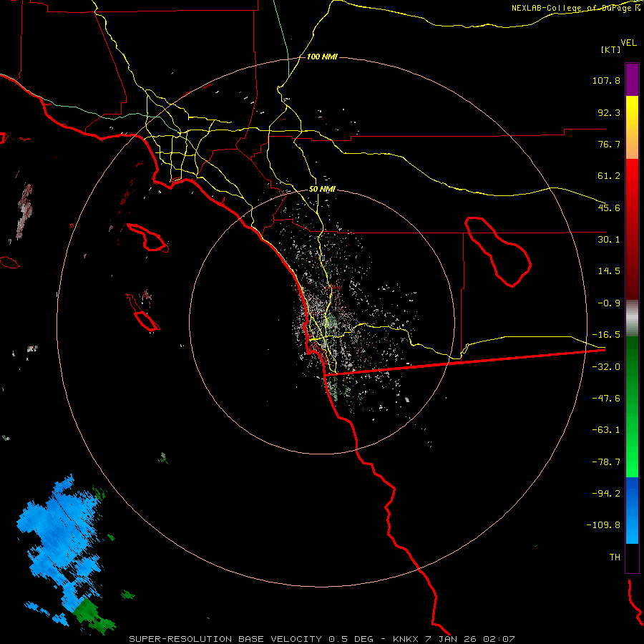Image resolution: width=644 pixels, height=644 pixels.
Task: Click the VEL legend title
Action: coord(628,42)
